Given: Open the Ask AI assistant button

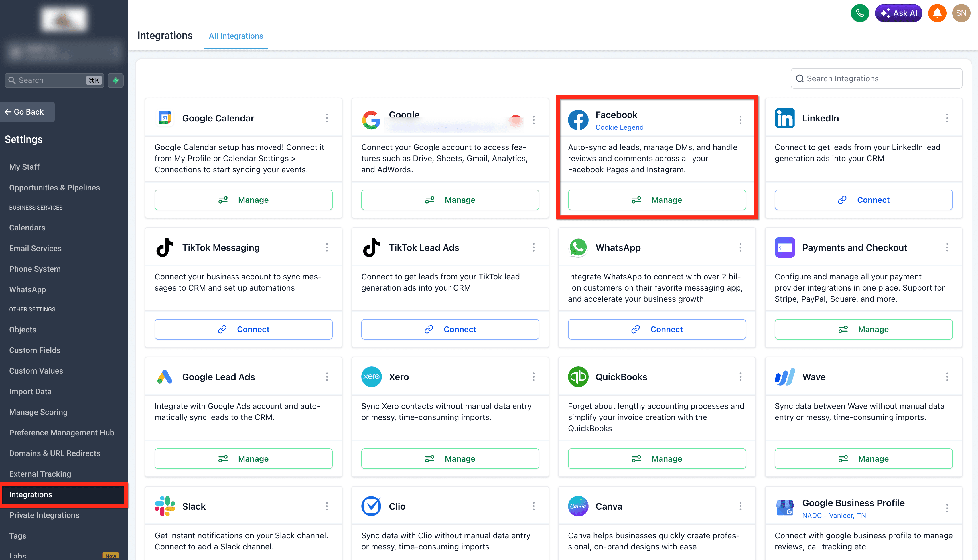Looking at the screenshot, I should pyautogui.click(x=898, y=13).
